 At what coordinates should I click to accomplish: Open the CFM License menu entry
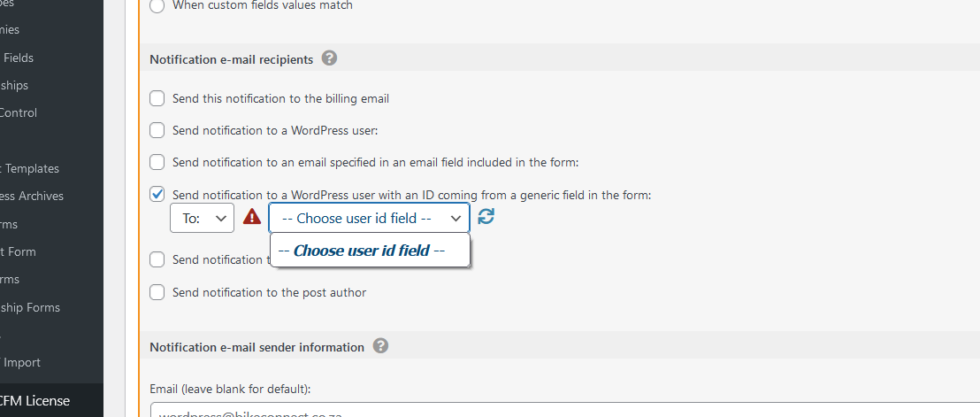click(x=35, y=400)
